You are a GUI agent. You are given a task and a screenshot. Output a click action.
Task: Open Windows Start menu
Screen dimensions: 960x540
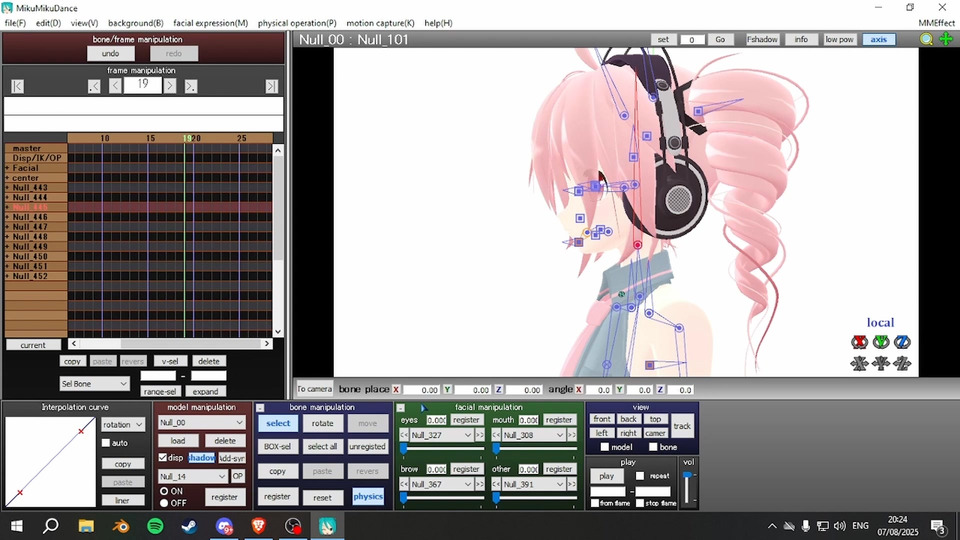[17, 526]
